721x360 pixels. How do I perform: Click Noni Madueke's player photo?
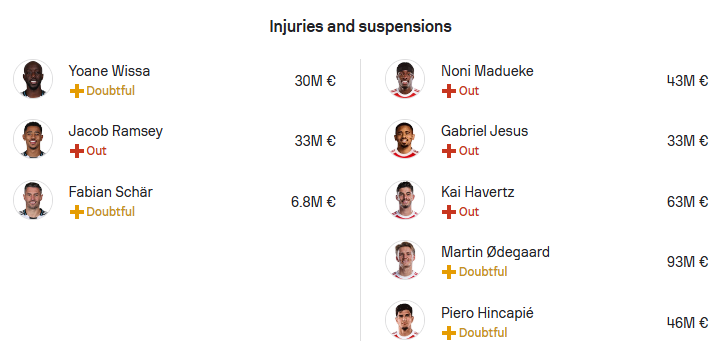pos(405,79)
